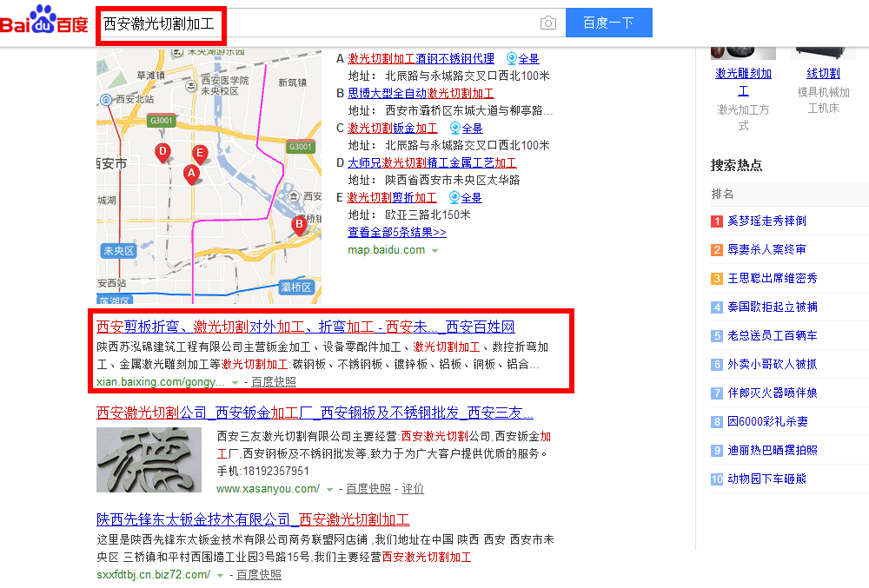Open the sxxfdtbj.cn.biz72.com URL link
869x588 pixels.
[154, 575]
